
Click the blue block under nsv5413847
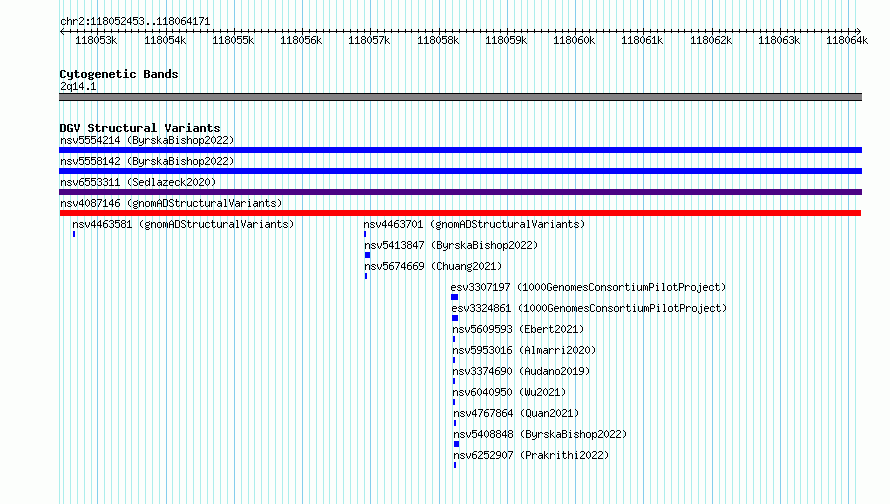[367, 255]
